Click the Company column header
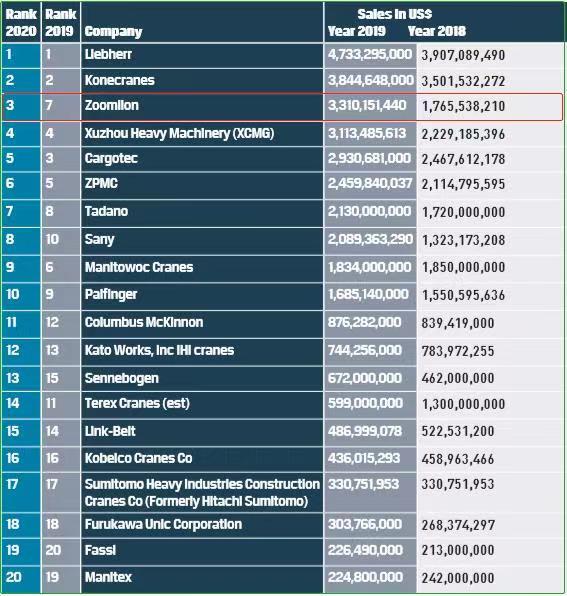 pyautogui.click(x=113, y=32)
